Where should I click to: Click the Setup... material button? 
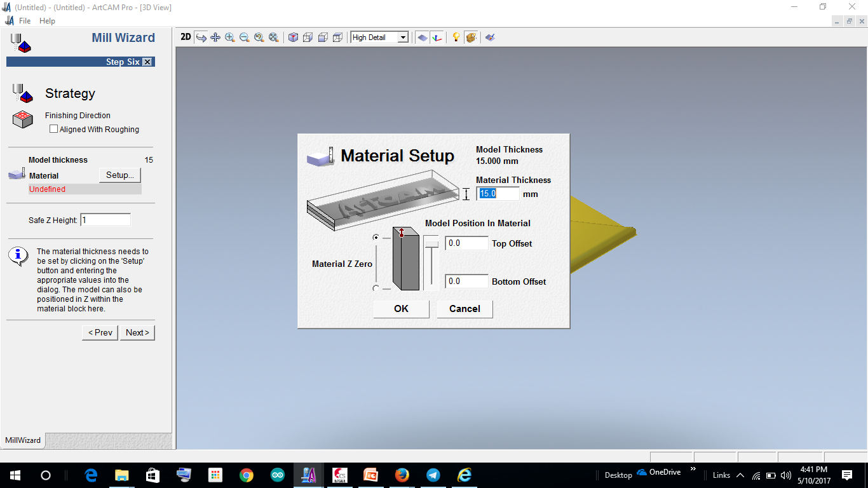[120, 175]
